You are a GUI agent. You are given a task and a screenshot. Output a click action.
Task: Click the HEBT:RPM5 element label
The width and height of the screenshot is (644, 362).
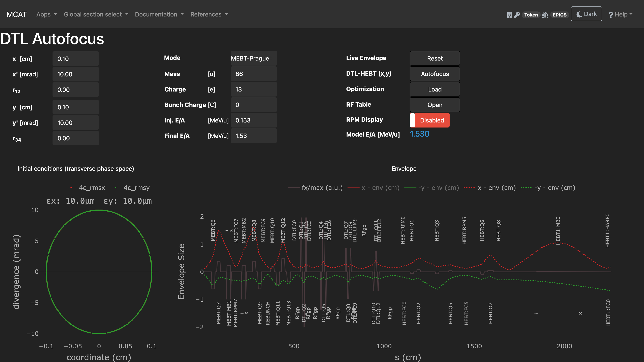[464, 230]
